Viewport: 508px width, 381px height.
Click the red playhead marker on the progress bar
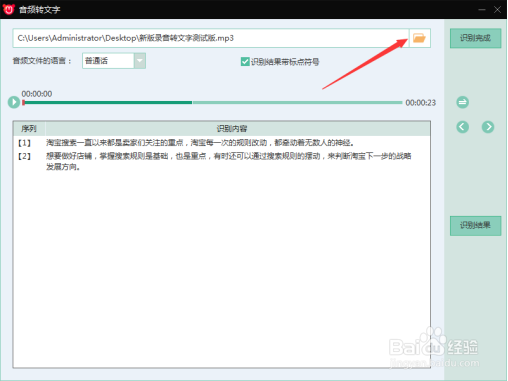pos(23,103)
